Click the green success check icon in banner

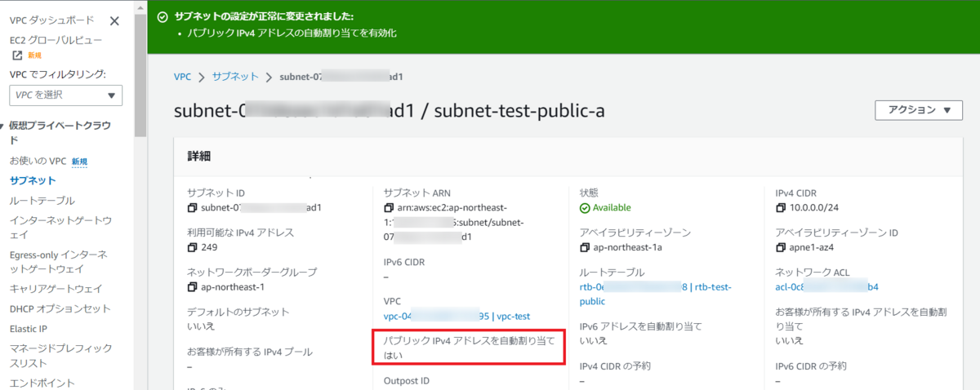pos(163,16)
